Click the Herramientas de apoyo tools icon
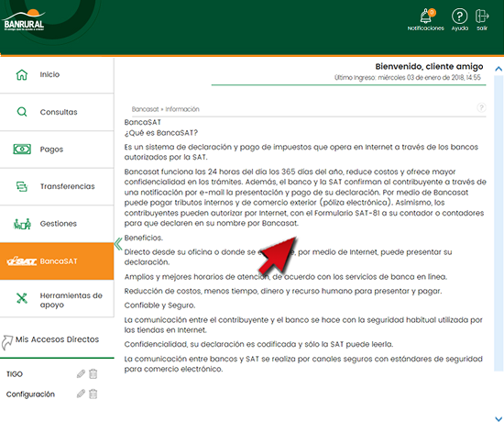 pos(22,298)
